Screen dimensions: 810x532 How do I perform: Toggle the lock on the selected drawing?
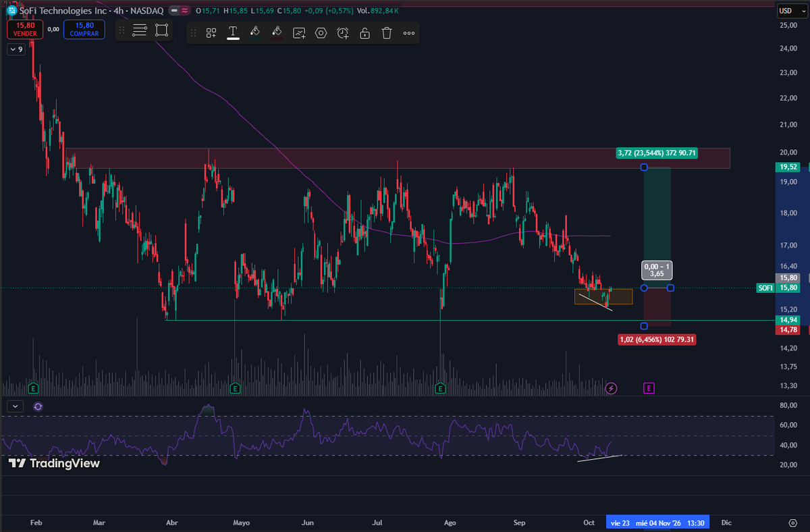pos(364,33)
